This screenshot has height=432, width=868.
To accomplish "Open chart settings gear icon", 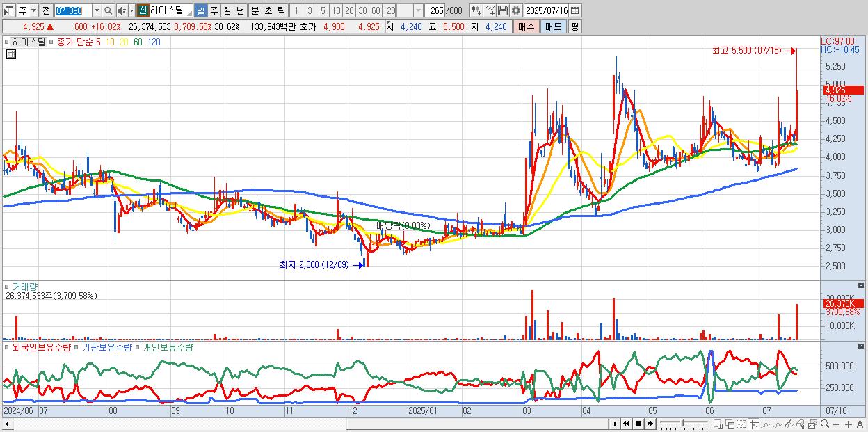I will 515,10.
